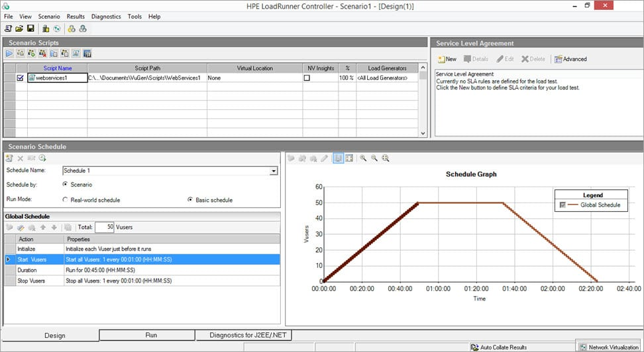644x352 pixels.
Task: Click the delete schedule X icon
Action: tap(20, 158)
